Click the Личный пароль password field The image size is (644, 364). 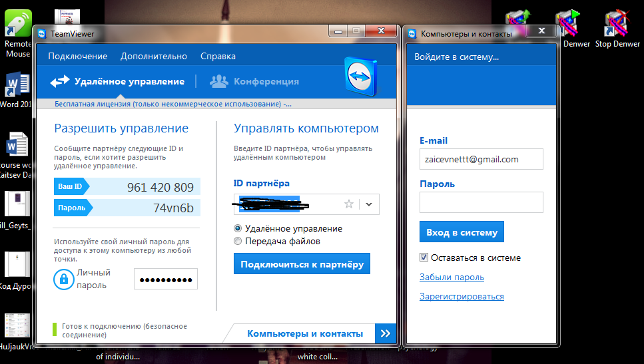point(166,279)
